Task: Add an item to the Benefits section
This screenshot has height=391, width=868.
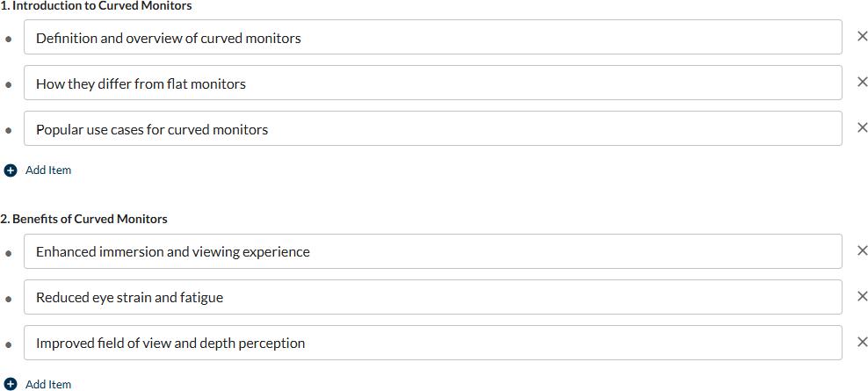Action: 47,384
